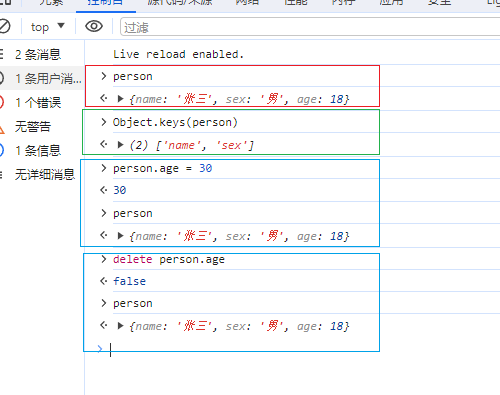Screen dimensions: 500x395
Task: Focus the 过滤 filter input field
Action: [x=310, y=27]
